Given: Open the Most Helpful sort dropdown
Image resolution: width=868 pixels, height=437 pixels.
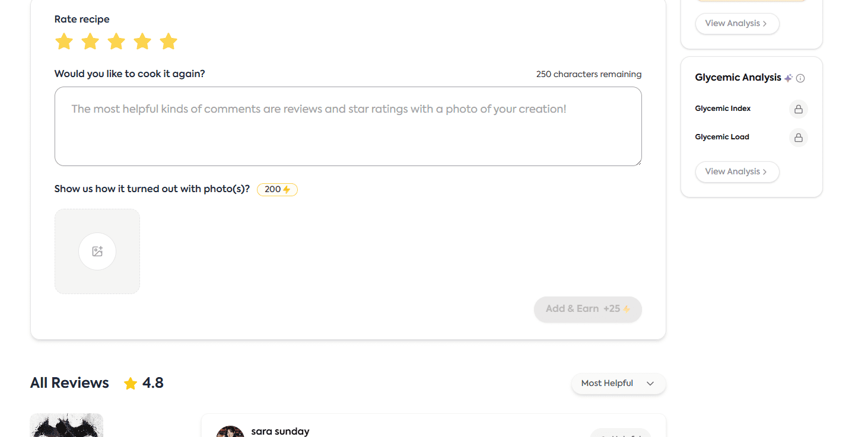Looking at the screenshot, I should point(618,384).
